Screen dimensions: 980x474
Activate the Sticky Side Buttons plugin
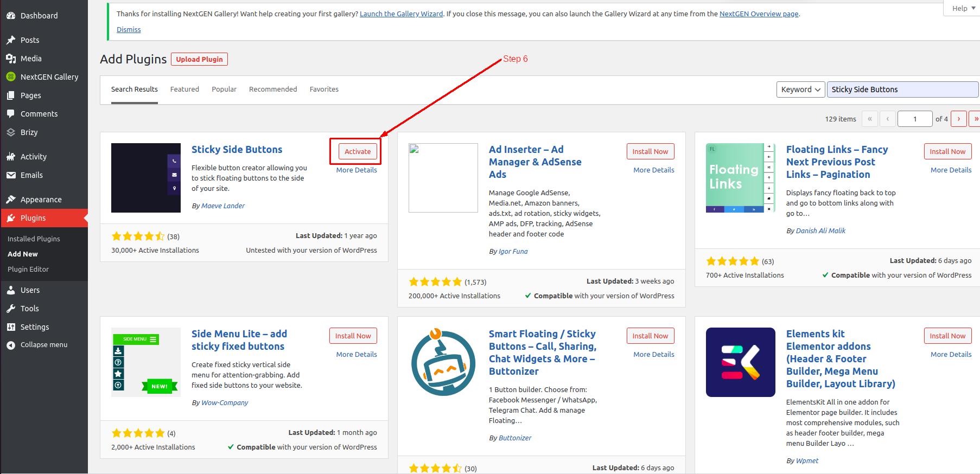pyautogui.click(x=358, y=151)
